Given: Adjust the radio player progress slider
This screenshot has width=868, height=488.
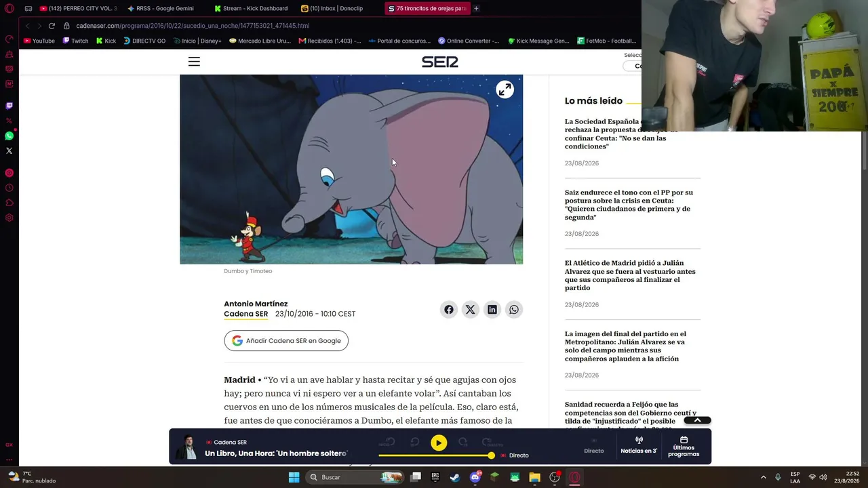Looking at the screenshot, I should (x=437, y=455).
